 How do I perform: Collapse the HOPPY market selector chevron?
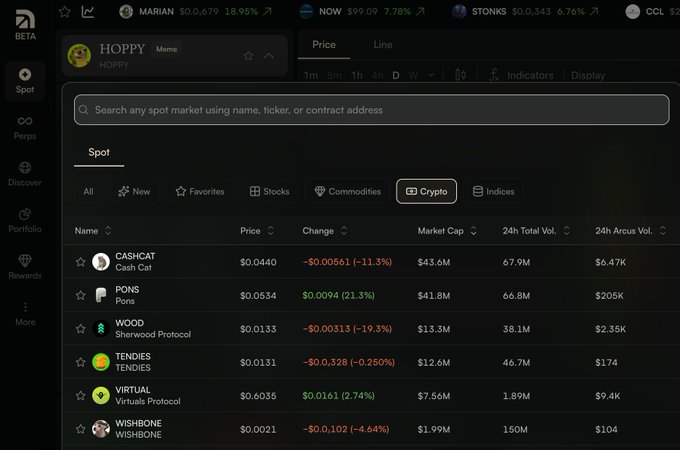pos(269,56)
